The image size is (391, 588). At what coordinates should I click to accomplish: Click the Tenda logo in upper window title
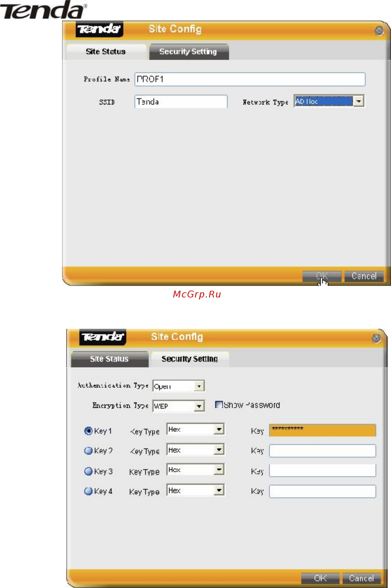99,29
